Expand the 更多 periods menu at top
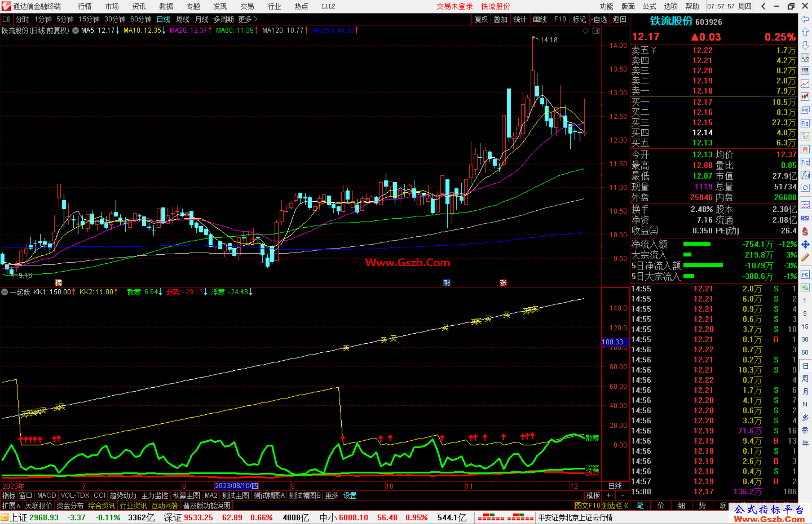This screenshot has height=524, width=812. [248, 19]
